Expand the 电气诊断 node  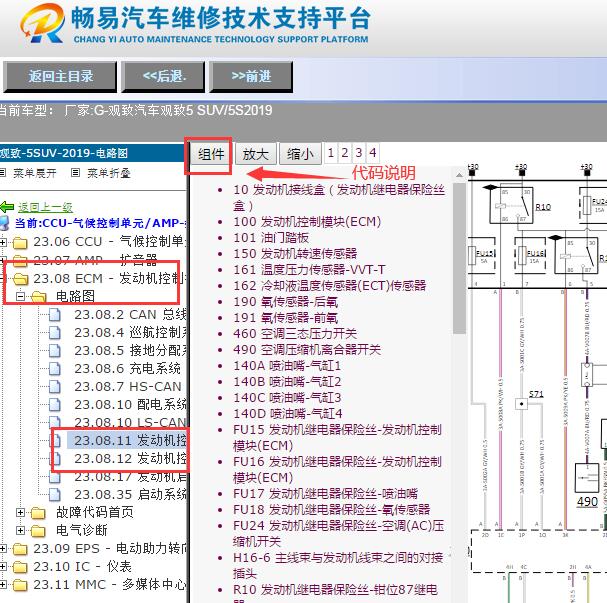[x=21, y=530]
